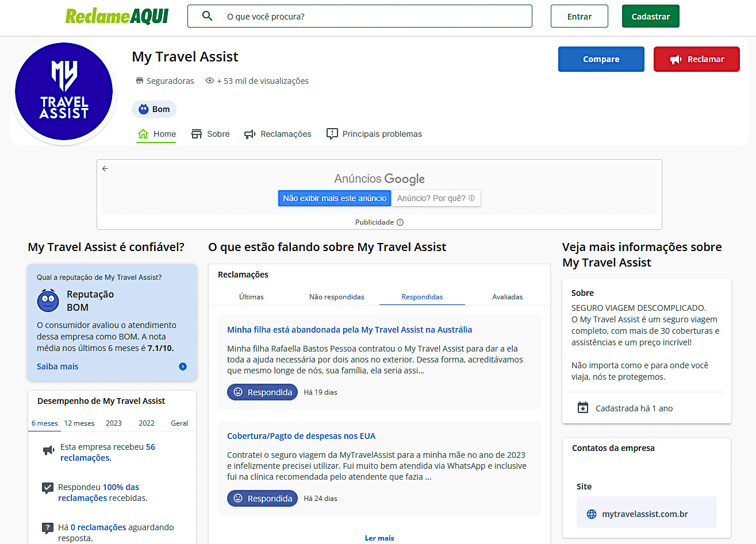
Task: Open the Reclamações navigation tab
Action: [x=278, y=134]
